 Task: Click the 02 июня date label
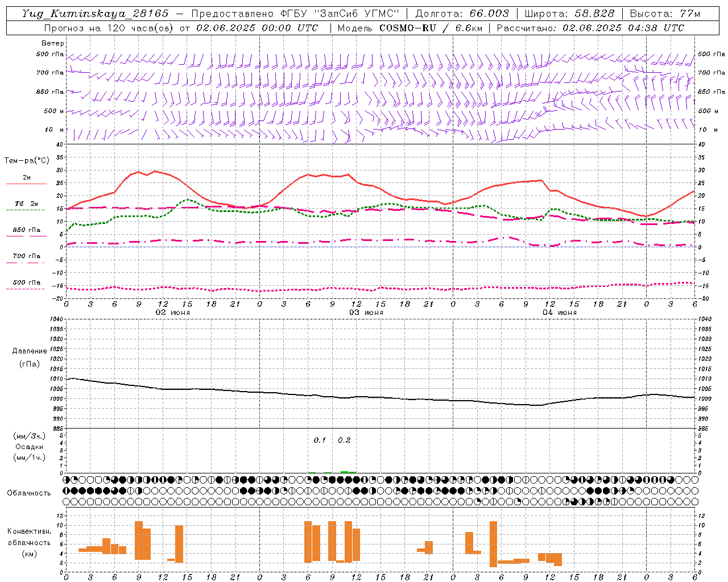173,313
